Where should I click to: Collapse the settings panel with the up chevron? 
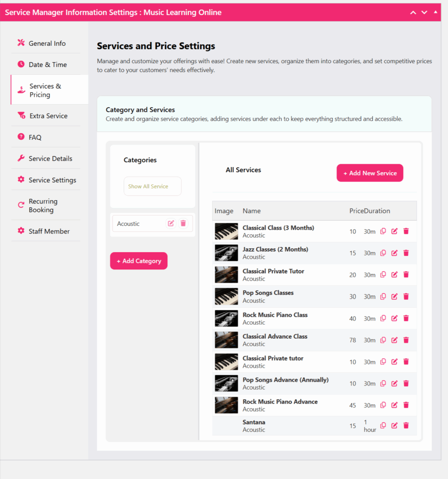click(x=413, y=12)
